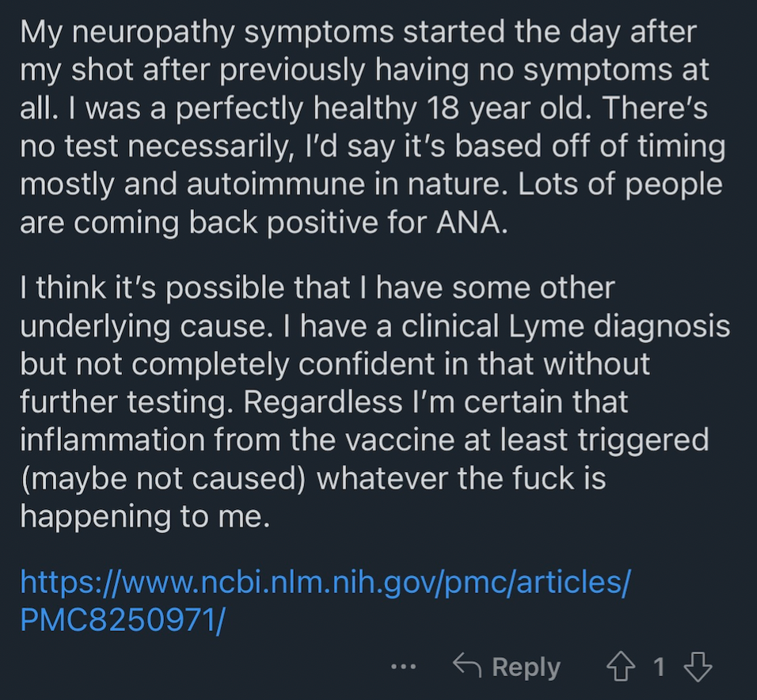The height and width of the screenshot is (700, 757).
Task: Click the words clinical Lyme diagnosis
Action: (x=566, y=327)
